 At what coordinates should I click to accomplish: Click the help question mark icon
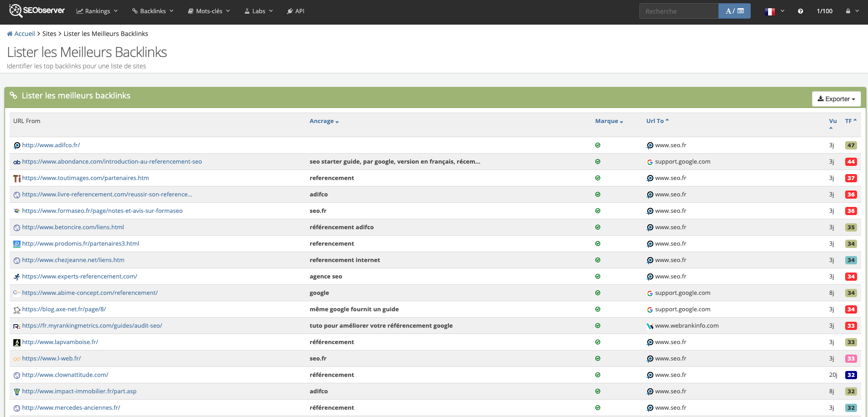tap(800, 11)
